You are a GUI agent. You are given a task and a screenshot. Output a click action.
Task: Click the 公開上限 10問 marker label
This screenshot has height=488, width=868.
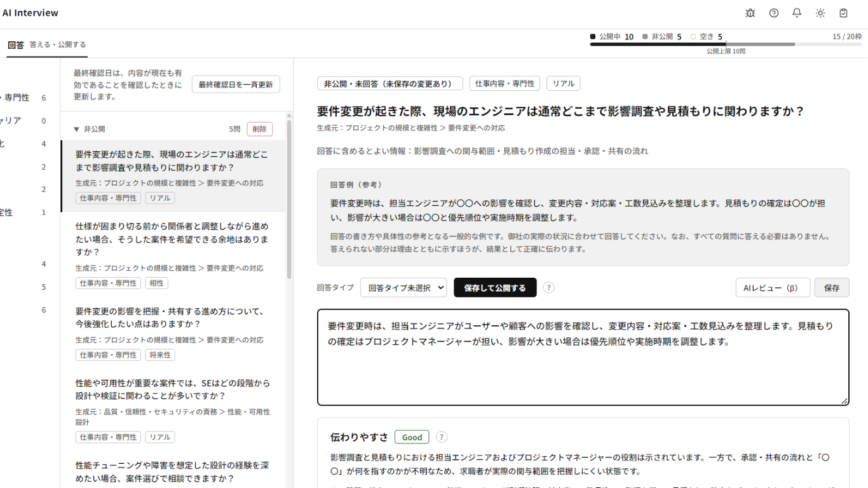tap(726, 51)
